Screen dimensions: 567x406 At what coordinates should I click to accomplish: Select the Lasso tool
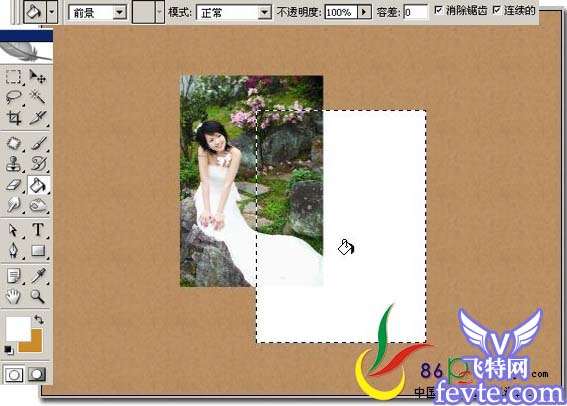(13, 97)
